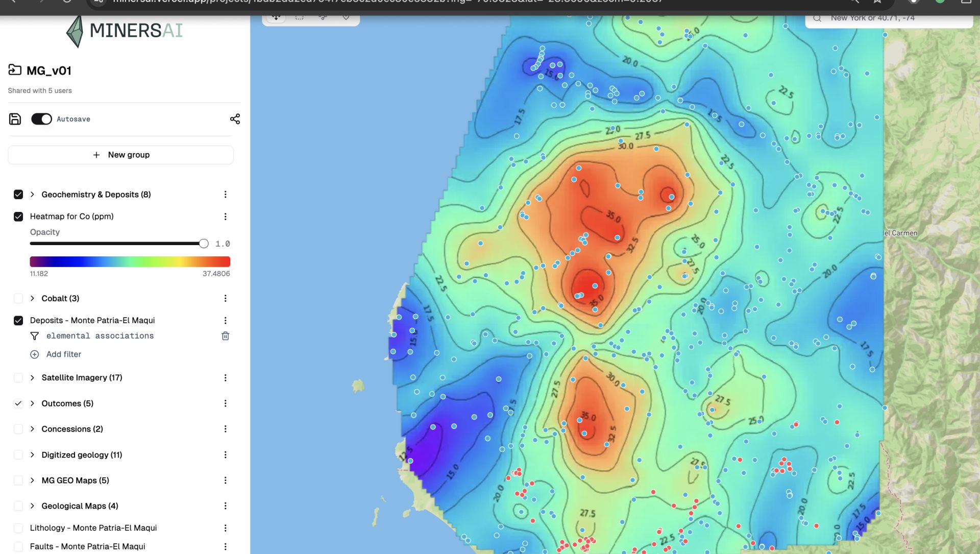Expand the Concessions group chevron

[32, 429]
